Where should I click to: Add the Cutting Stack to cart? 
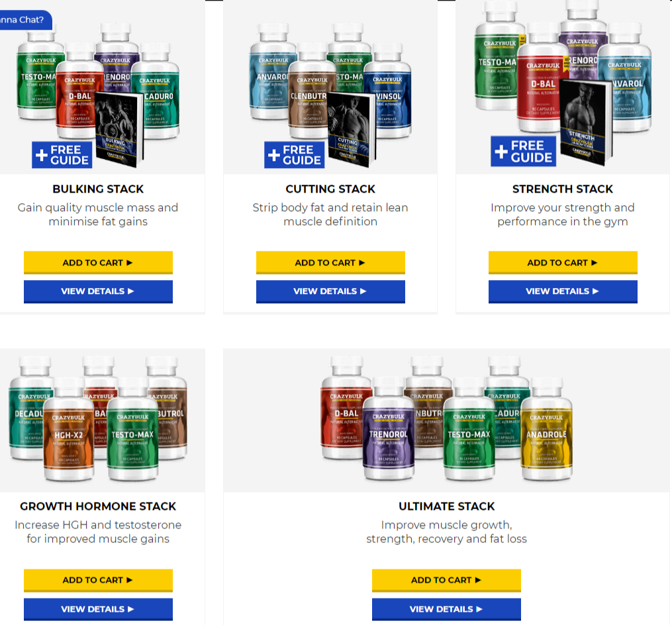tap(330, 262)
